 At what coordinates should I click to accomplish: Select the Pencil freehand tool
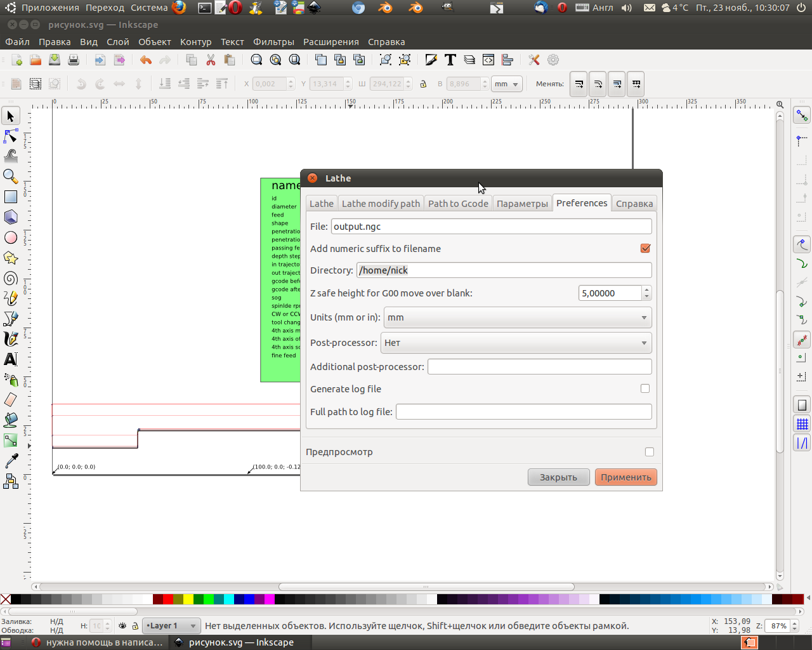pos(11,298)
